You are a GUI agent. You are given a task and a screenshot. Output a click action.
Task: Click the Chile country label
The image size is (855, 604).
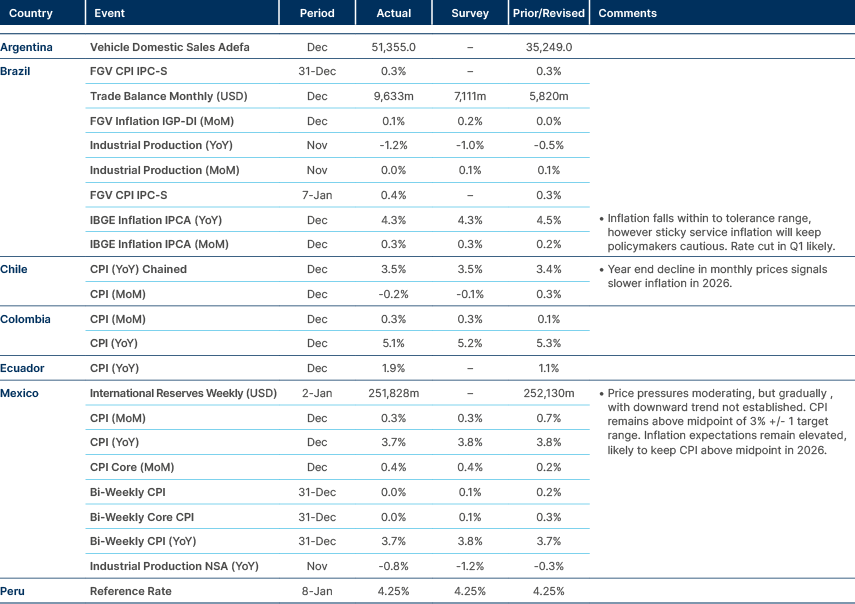click(15, 269)
